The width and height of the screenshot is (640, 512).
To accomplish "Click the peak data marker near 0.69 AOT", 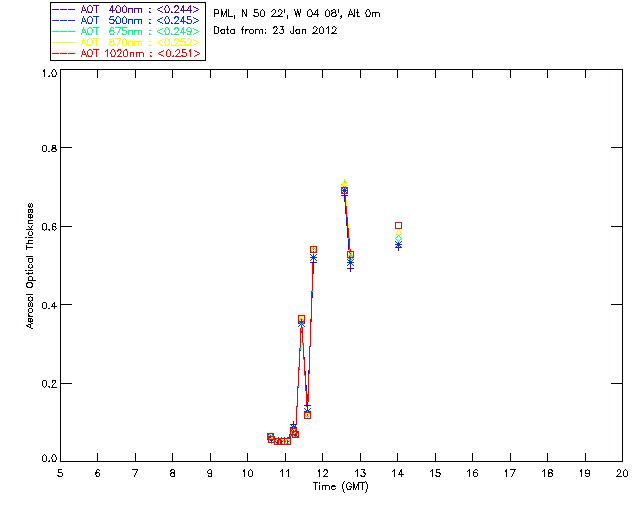I will coord(344,191).
